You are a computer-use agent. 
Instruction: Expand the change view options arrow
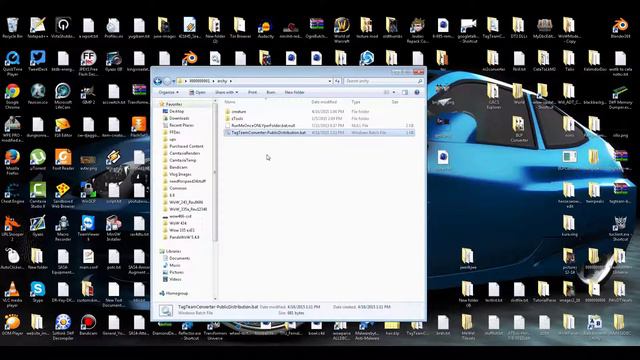(394, 92)
